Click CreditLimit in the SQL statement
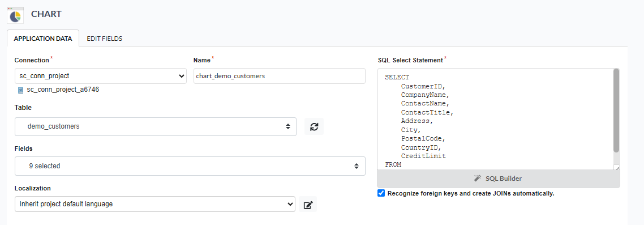Screen dimensions: 644x225 [423, 156]
